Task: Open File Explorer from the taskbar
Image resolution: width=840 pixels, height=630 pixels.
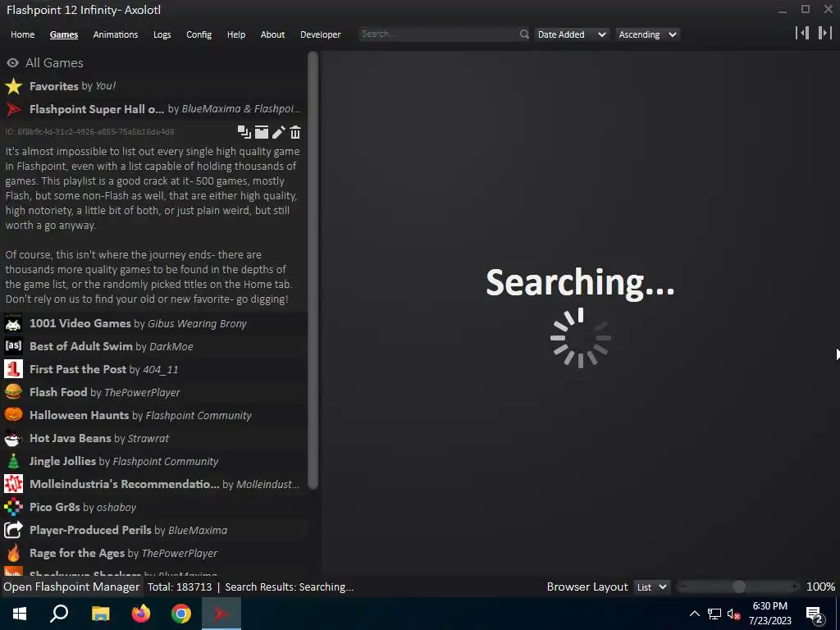Action: [x=100, y=614]
